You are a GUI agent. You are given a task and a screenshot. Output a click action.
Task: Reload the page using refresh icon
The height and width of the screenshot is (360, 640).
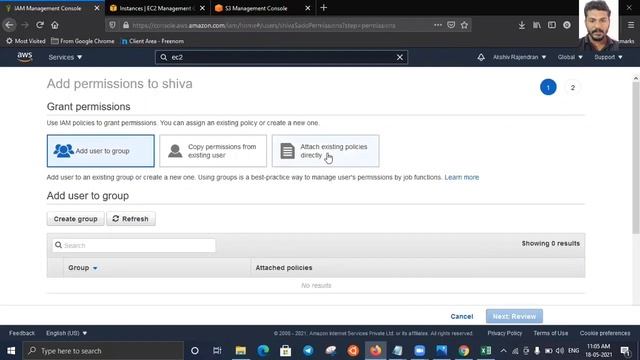(40, 25)
